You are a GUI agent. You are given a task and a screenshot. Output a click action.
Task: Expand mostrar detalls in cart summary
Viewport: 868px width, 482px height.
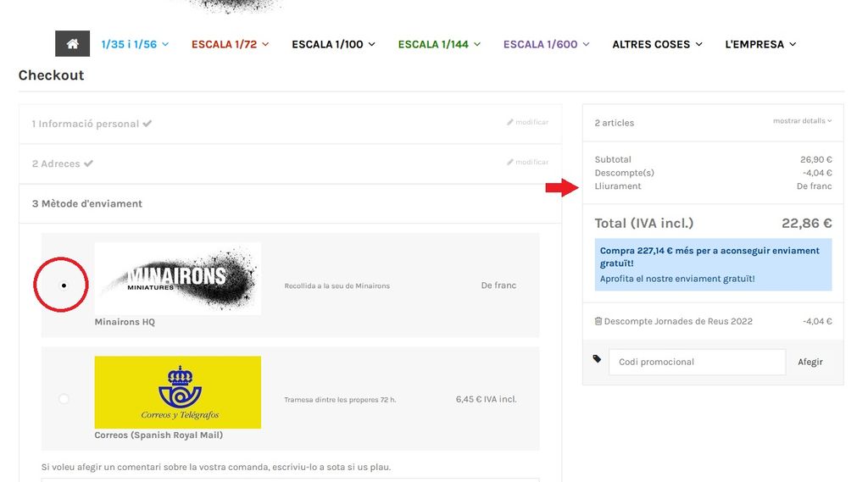tap(802, 121)
